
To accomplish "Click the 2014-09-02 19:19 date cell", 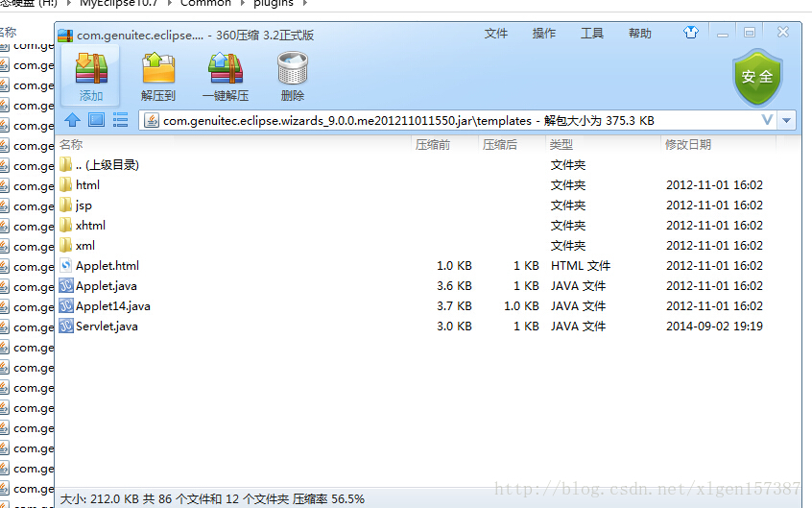I will pos(714,327).
